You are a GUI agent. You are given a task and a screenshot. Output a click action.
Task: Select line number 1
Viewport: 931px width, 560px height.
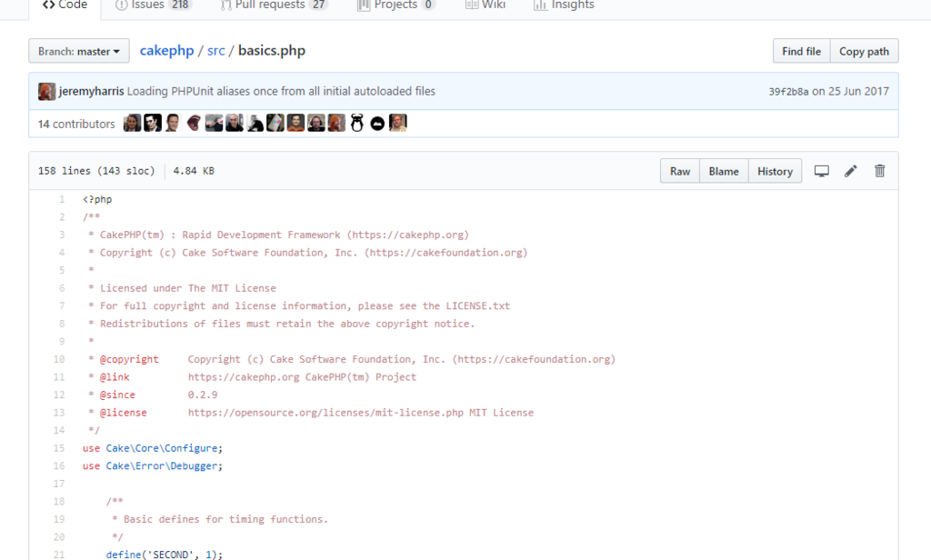point(61,199)
